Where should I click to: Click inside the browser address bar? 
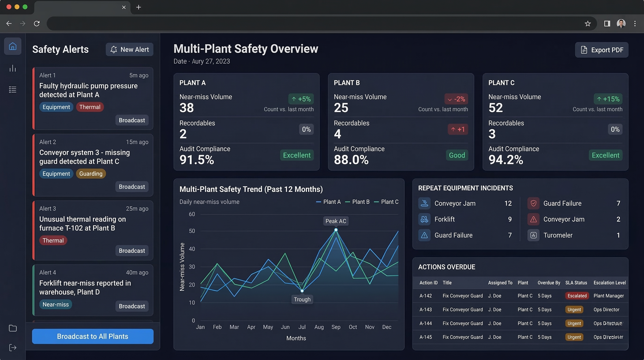click(300, 23)
